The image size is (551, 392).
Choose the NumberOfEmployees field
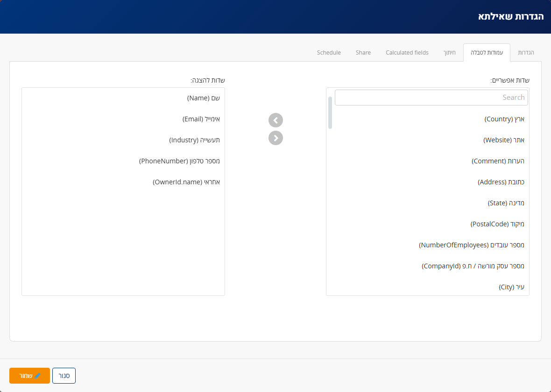tap(428, 245)
